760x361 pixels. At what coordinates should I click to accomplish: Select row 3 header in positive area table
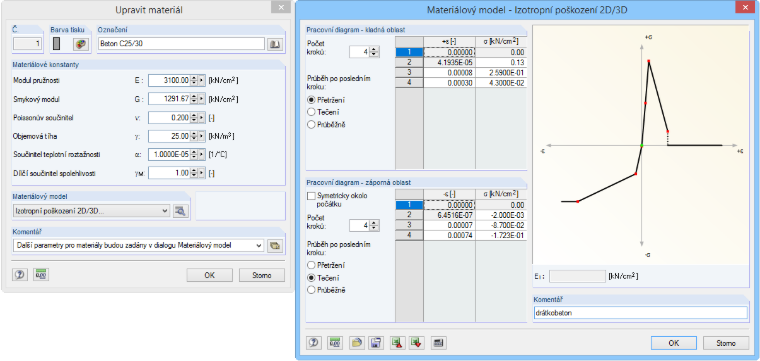410,73
